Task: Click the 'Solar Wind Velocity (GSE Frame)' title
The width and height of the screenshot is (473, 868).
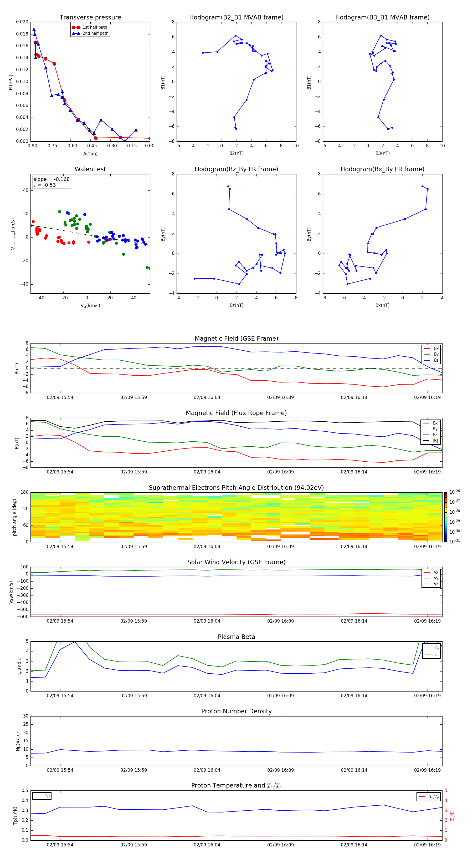Action: point(236,562)
